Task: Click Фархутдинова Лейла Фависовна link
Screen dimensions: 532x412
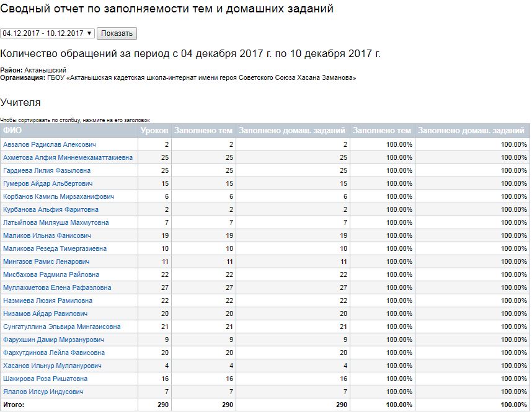Action: click(x=54, y=353)
